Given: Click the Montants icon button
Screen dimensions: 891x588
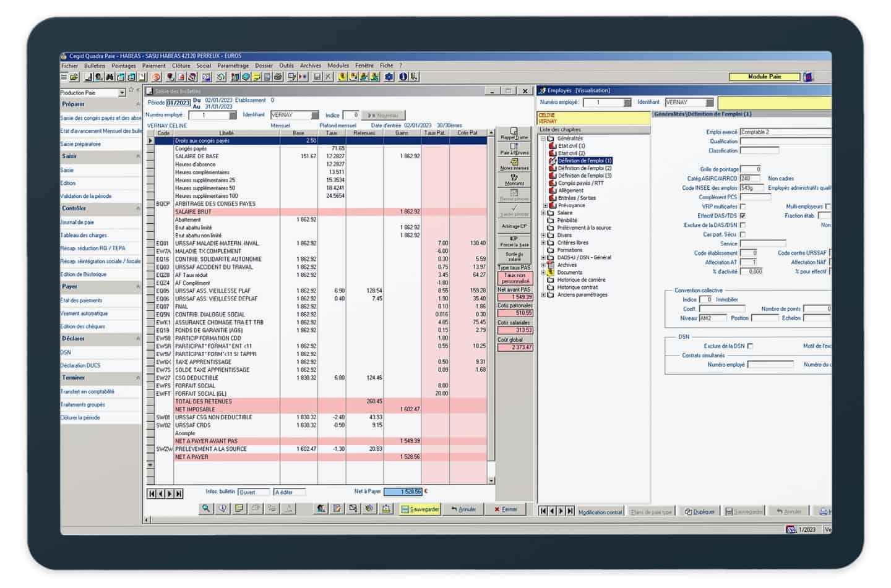Looking at the screenshot, I should 514,180.
